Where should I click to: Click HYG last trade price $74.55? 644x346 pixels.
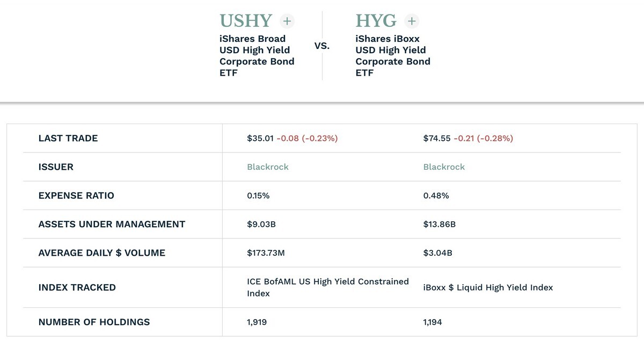point(437,138)
